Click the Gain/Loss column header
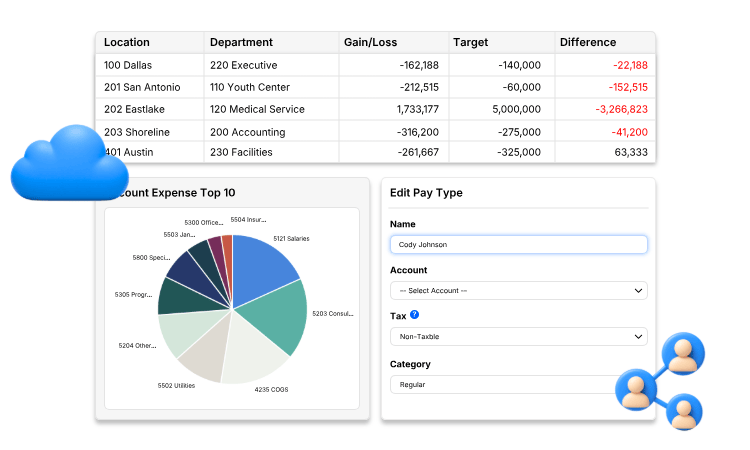The image size is (750, 450). [x=371, y=43]
